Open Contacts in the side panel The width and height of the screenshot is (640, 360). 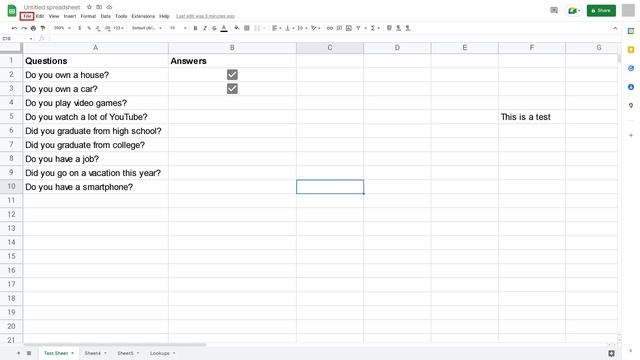coord(631,87)
